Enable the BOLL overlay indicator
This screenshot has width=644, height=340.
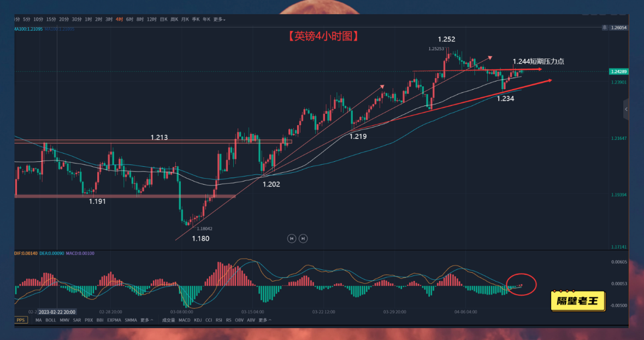click(x=51, y=320)
